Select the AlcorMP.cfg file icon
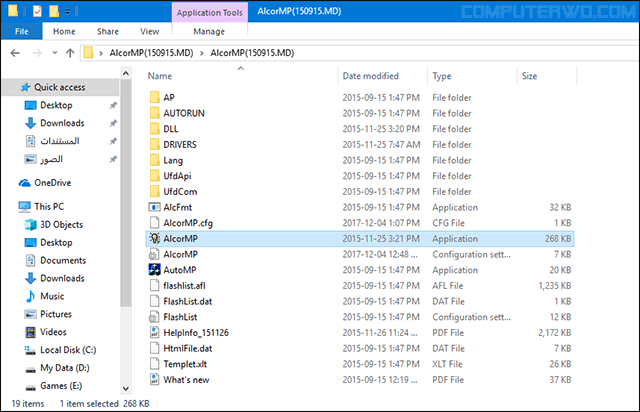The image size is (640, 412). click(x=154, y=223)
